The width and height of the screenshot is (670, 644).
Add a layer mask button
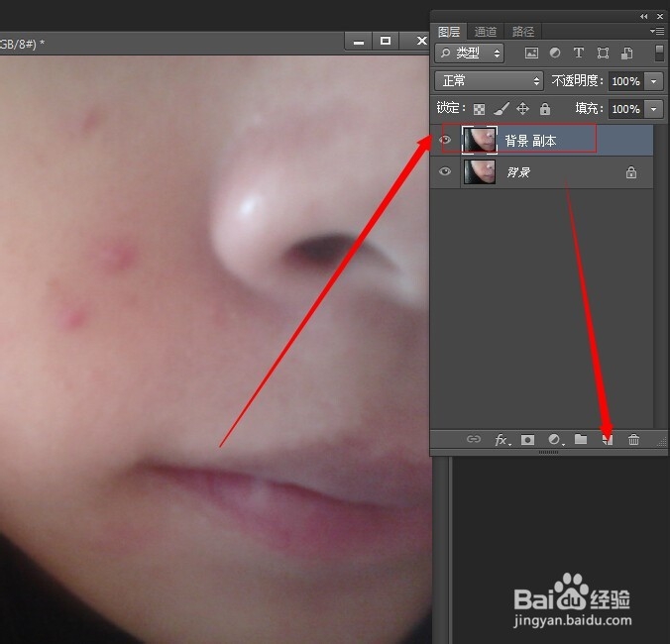(527, 440)
